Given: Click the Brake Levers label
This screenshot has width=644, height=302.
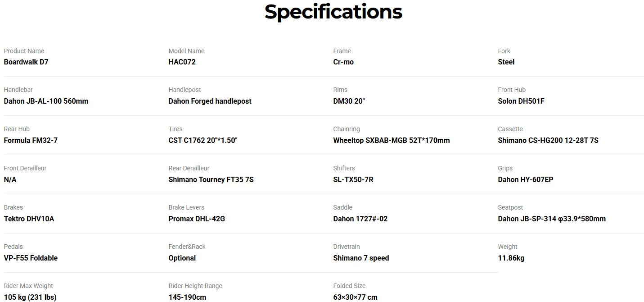Looking at the screenshot, I should pyautogui.click(x=186, y=207).
